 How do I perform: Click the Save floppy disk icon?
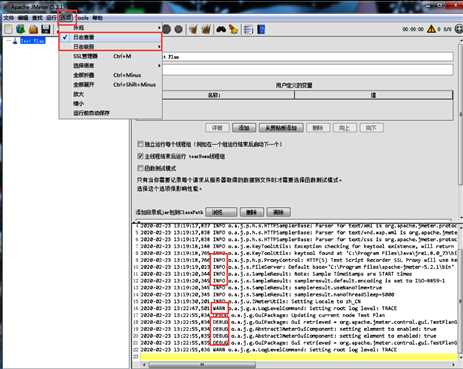pos(46,29)
